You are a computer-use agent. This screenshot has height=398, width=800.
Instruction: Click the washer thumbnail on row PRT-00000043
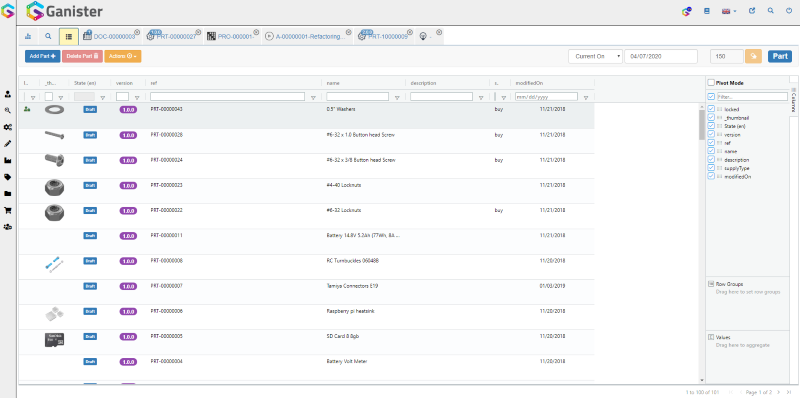pyautogui.click(x=54, y=110)
